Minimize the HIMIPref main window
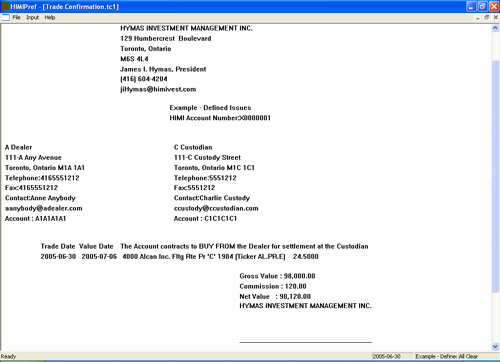 point(471,6)
